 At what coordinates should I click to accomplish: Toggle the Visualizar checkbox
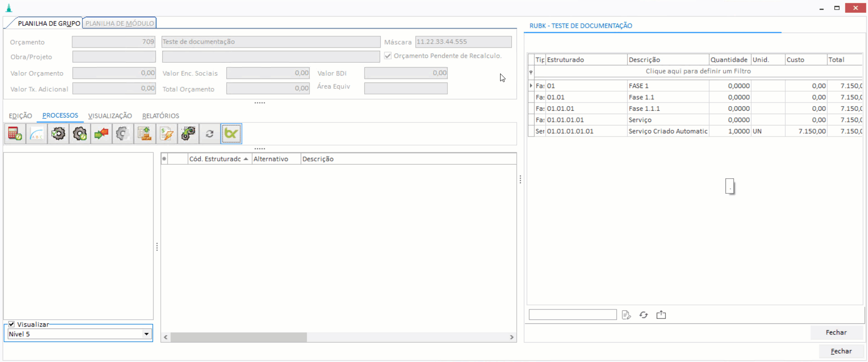click(12, 324)
